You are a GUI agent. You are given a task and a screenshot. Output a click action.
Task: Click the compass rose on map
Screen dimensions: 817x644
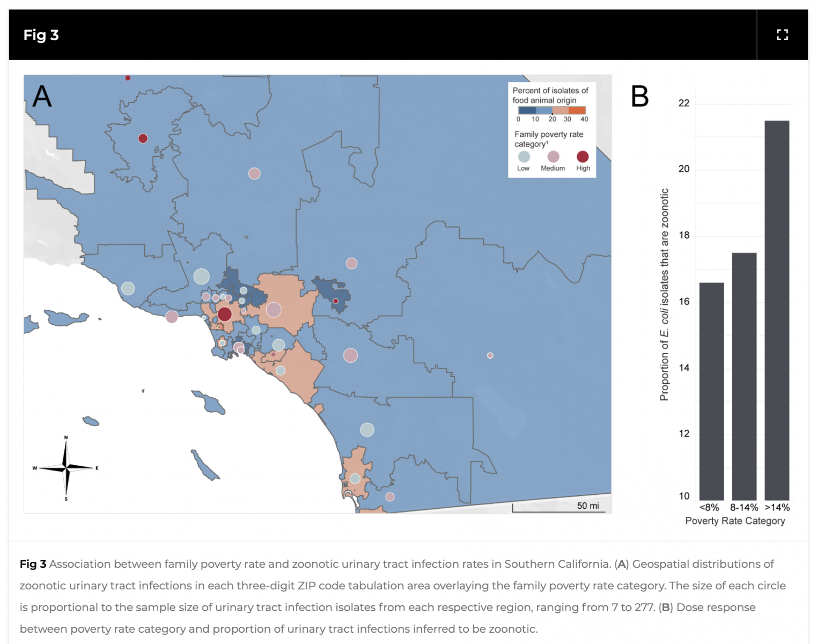[x=66, y=468]
